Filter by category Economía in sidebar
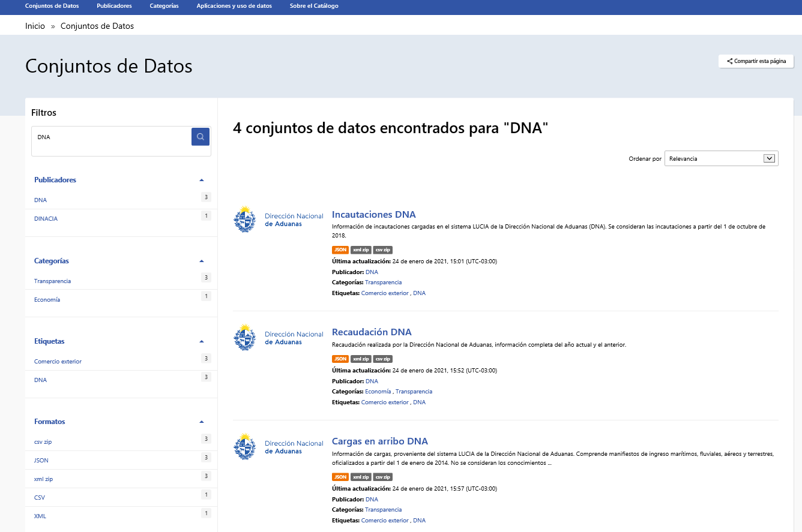The image size is (802, 532). click(47, 300)
